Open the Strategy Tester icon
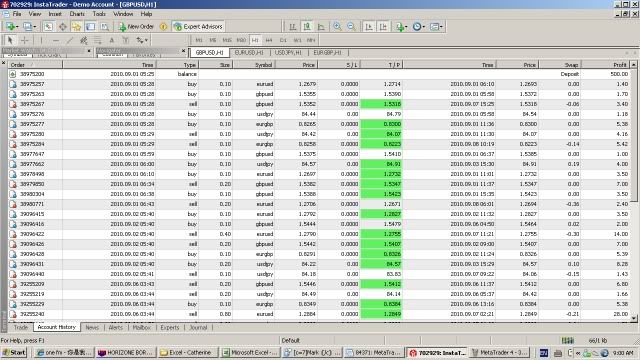Screen dimensions: 640x360 (x=104, y=27)
